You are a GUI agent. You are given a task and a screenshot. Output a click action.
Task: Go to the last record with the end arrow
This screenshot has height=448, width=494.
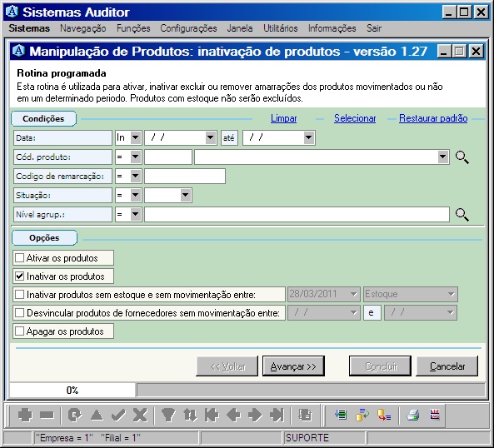277,415
